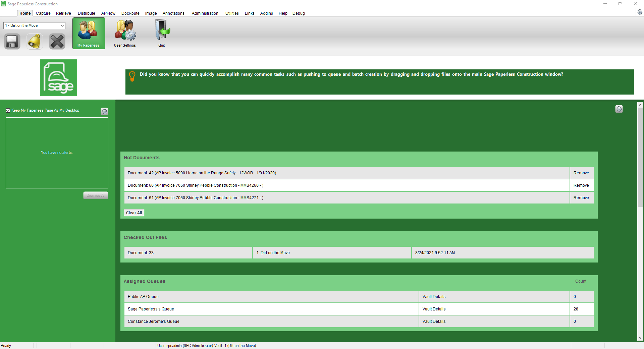Open the DocRoute menu
Image resolution: width=644 pixels, height=349 pixels.
(130, 13)
